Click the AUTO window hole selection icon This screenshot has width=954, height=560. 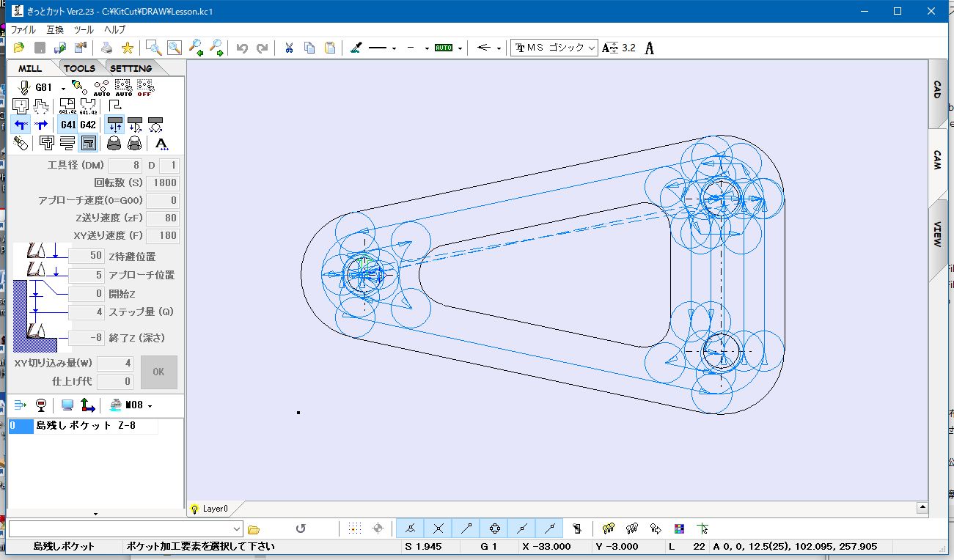pos(123,88)
